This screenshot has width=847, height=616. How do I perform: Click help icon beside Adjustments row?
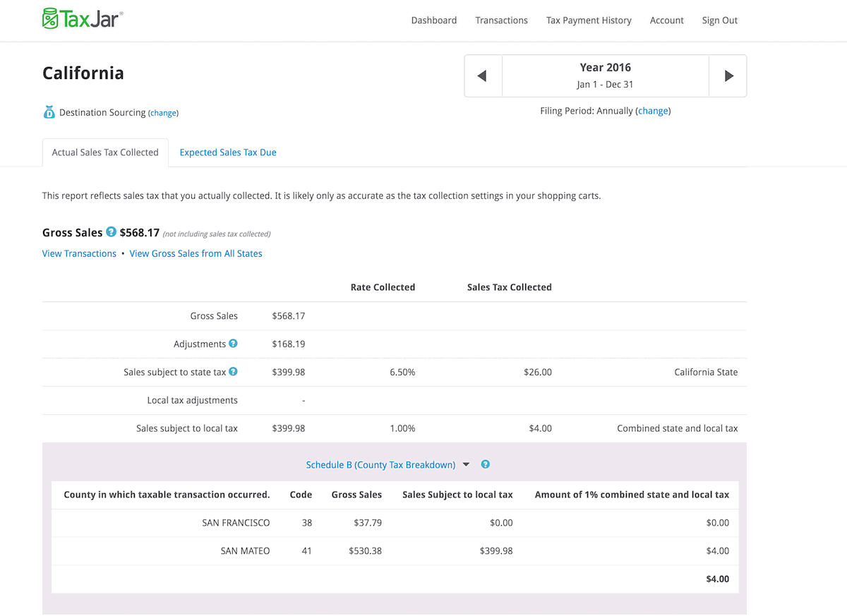click(233, 344)
